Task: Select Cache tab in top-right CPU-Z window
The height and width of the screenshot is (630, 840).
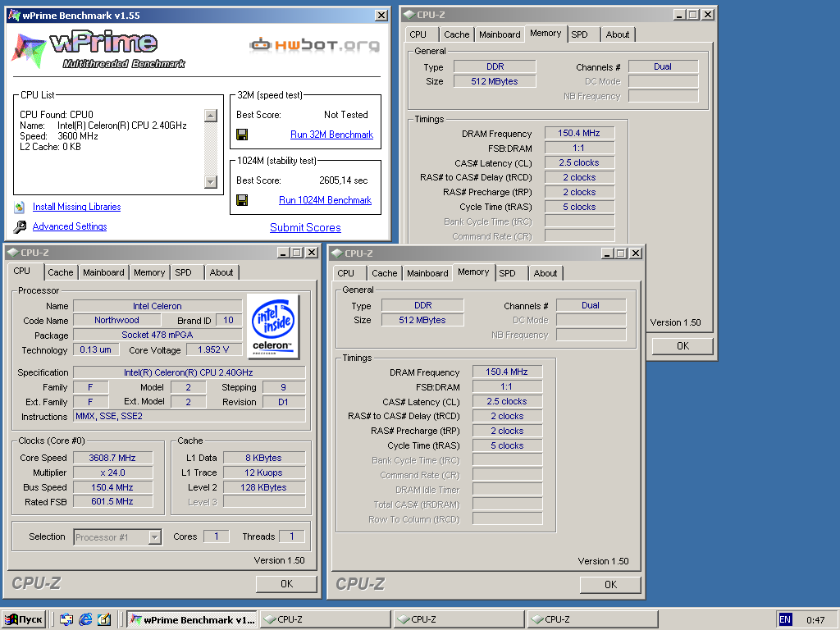Action: pyautogui.click(x=456, y=34)
